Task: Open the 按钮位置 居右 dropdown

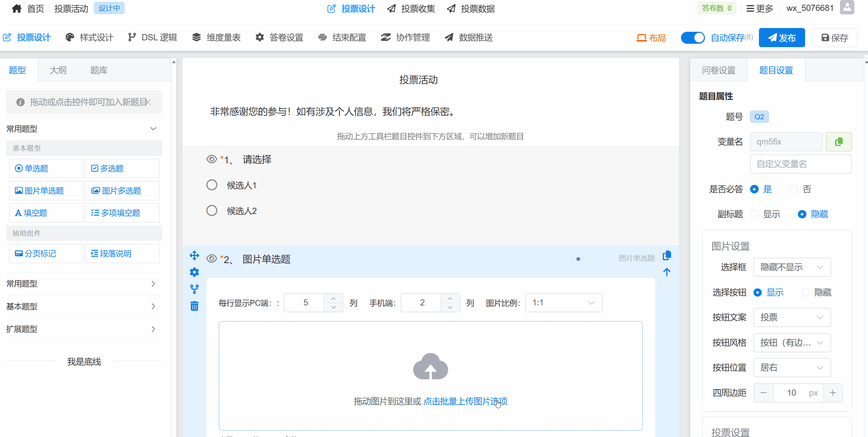Action: coord(792,368)
